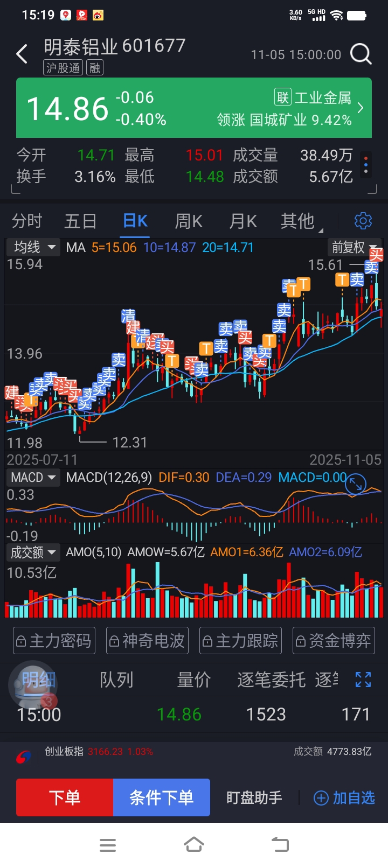The width and height of the screenshot is (388, 868).
Task: Switch to 周K chart tab
Action: click(x=189, y=221)
